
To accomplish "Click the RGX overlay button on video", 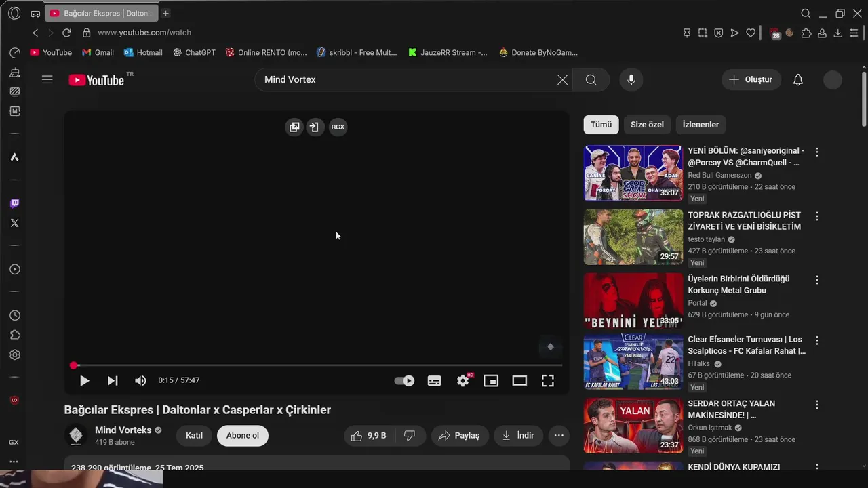I will [338, 127].
